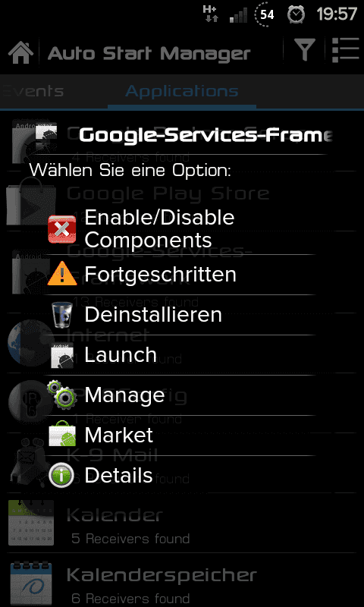Select Enable/Disable Components option
Image resolution: width=364 pixels, height=607 pixels.
pos(182,229)
